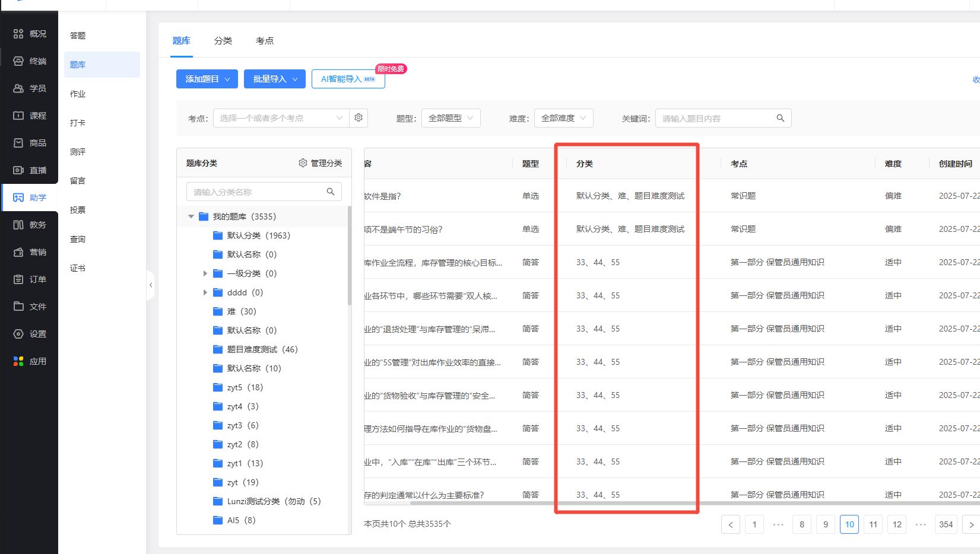Image resolution: width=980 pixels, height=554 pixels.
Task: Switch to the 分类 tab
Action: [x=223, y=41]
